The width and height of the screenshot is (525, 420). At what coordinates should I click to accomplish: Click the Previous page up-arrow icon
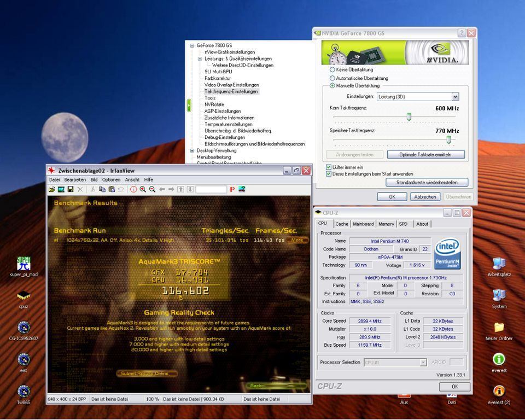[181, 190]
